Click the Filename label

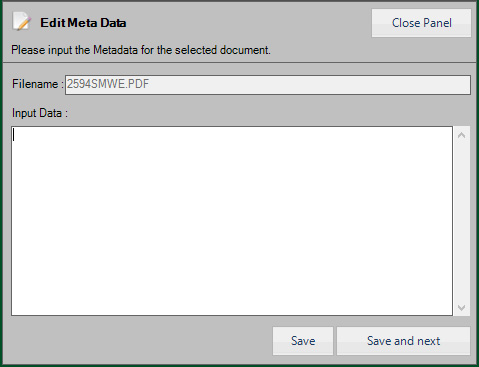tap(37, 84)
